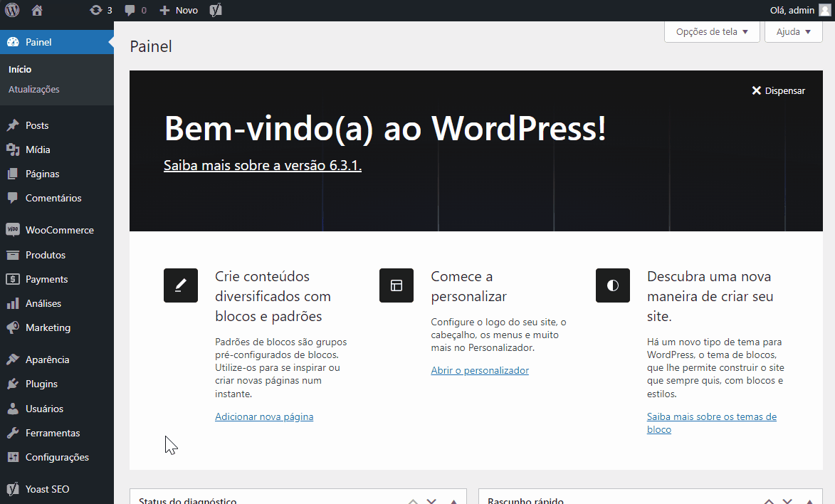Click the Painel dashboard gauge icon
The width and height of the screenshot is (835, 504).
pyautogui.click(x=13, y=42)
